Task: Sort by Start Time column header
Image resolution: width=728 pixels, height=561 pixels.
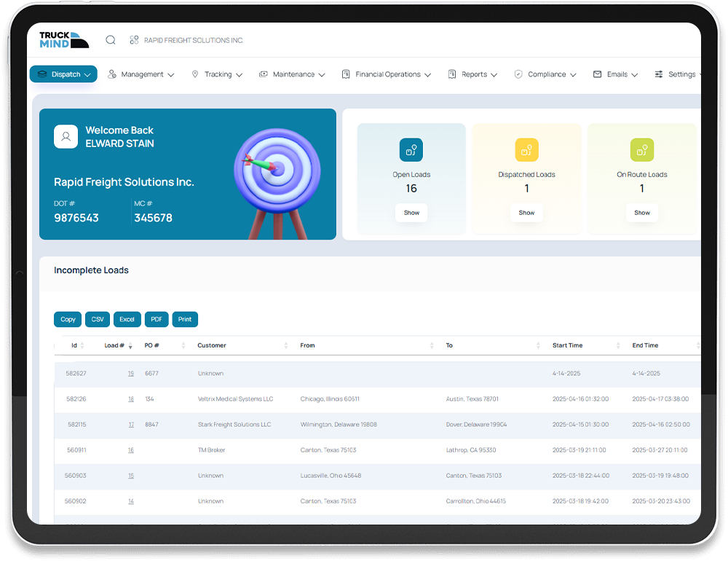Action: [x=568, y=345]
